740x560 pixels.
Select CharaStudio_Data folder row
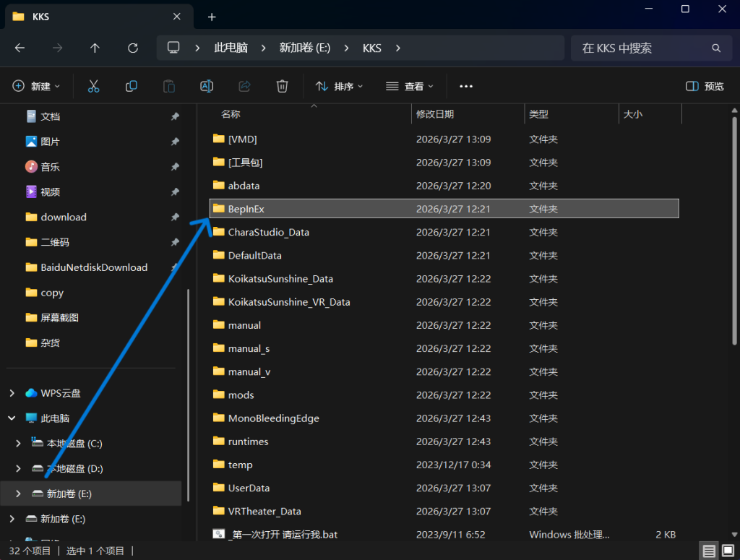[444, 232]
